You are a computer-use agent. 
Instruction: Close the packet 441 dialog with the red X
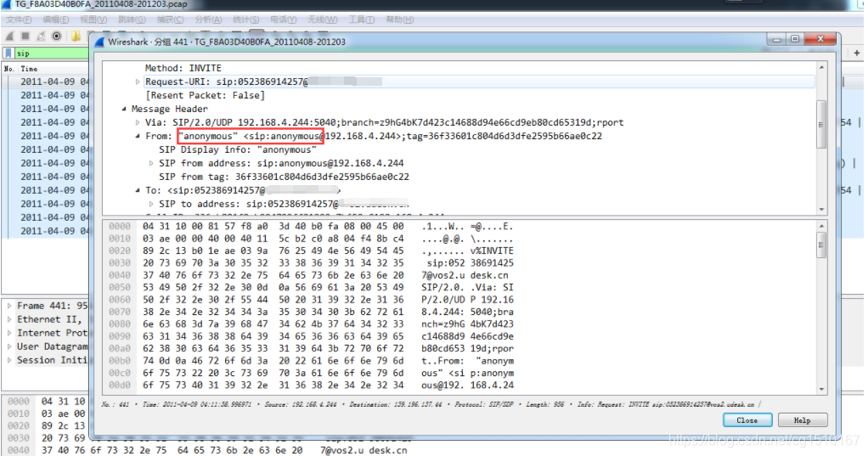coord(821,39)
